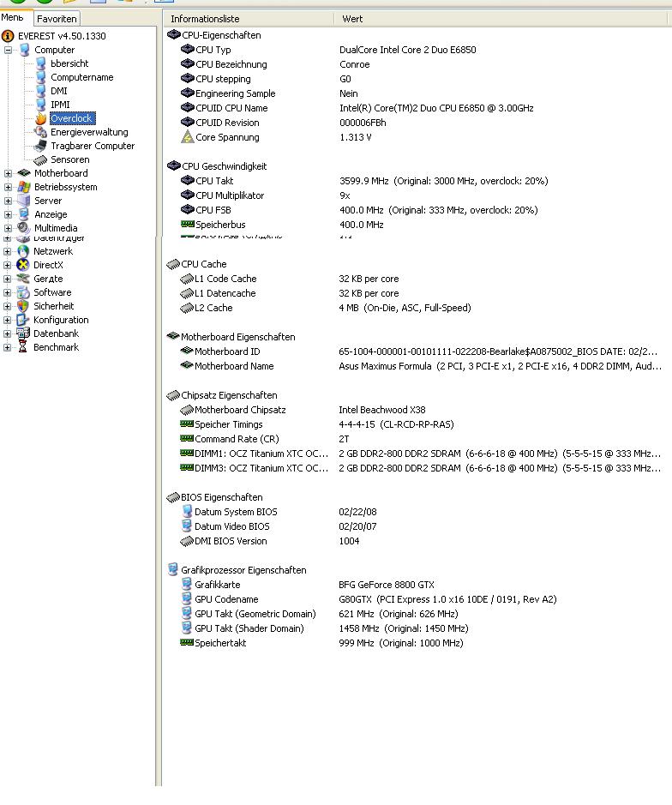The image size is (672, 805).
Task: Click the Konfiguration icon in the tree
Action: coord(23,320)
